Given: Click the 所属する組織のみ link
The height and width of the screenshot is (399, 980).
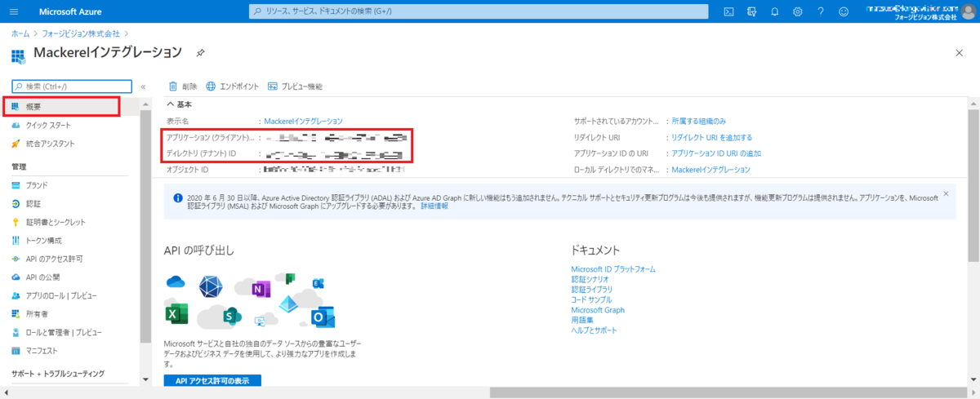Looking at the screenshot, I should click(x=698, y=121).
